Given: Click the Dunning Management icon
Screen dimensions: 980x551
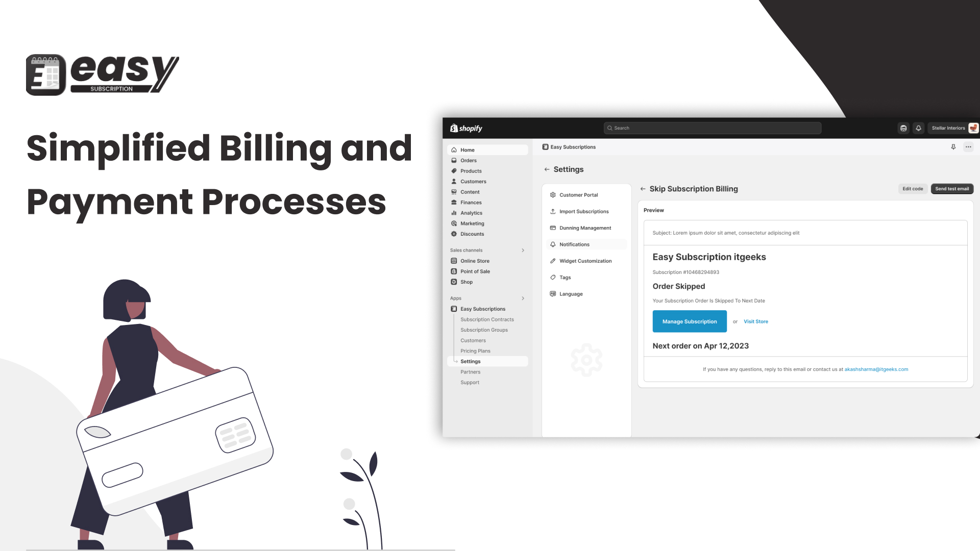Looking at the screenshot, I should point(553,228).
